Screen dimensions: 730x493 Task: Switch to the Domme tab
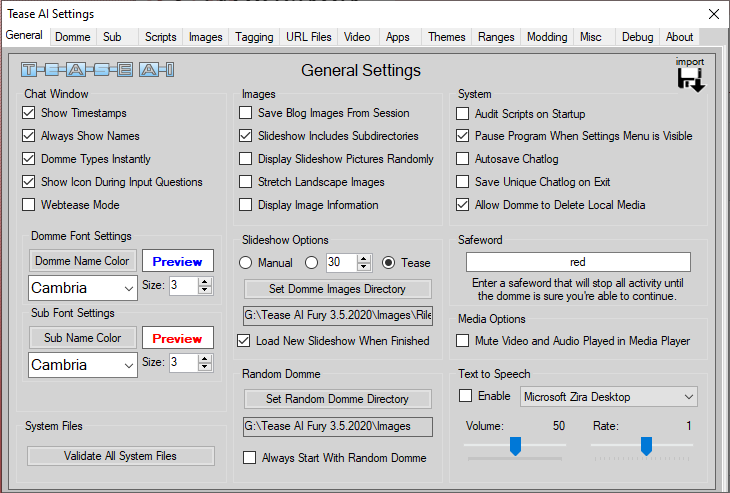[73, 37]
